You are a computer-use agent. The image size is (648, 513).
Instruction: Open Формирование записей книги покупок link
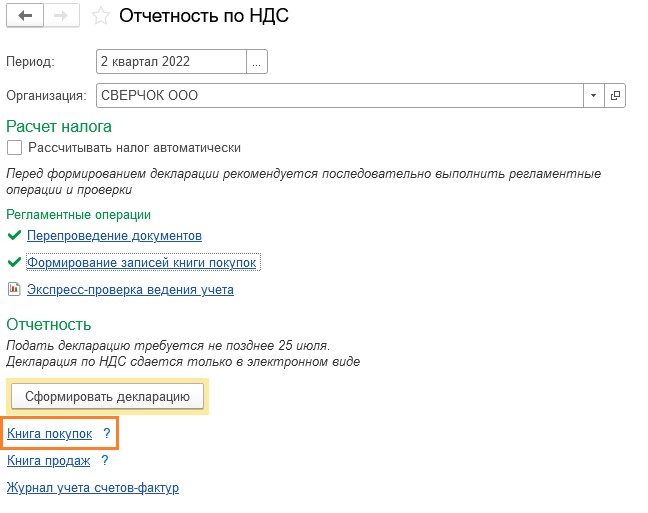click(x=142, y=262)
